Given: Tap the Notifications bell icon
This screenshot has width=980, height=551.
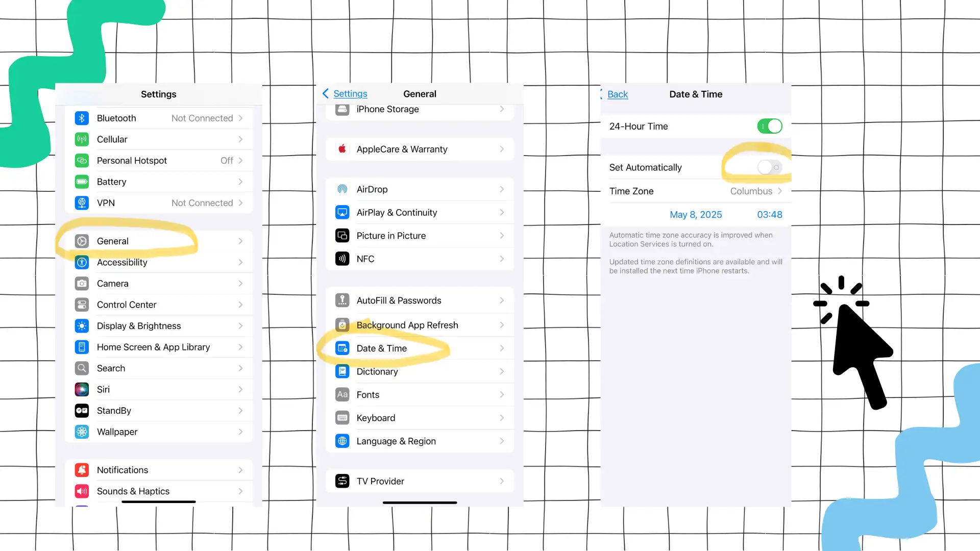Looking at the screenshot, I should click(82, 470).
